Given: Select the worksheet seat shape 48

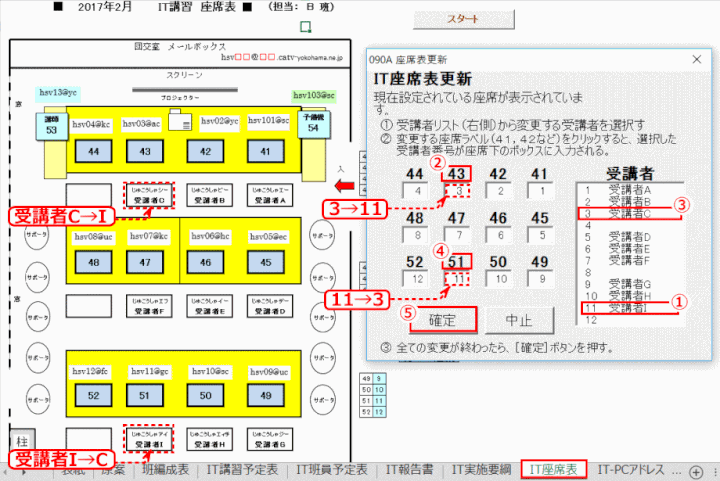Looking at the screenshot, I should pos(94,263).
